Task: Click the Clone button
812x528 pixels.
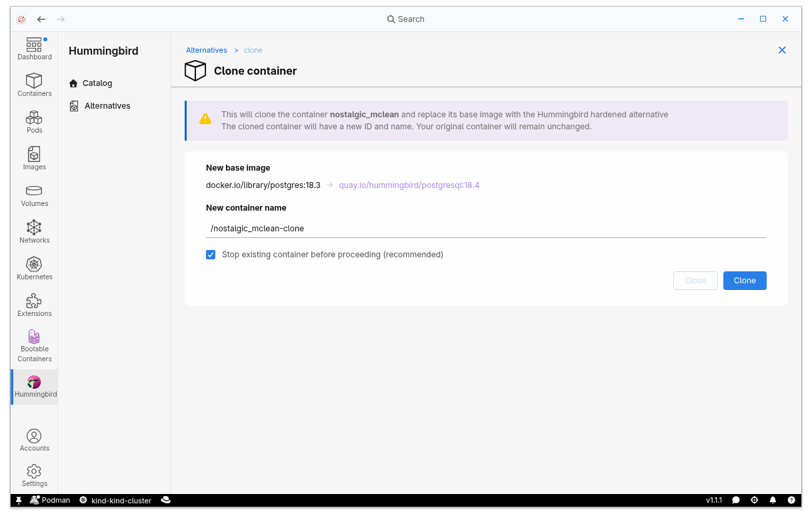Action: [x=745, y=281]
